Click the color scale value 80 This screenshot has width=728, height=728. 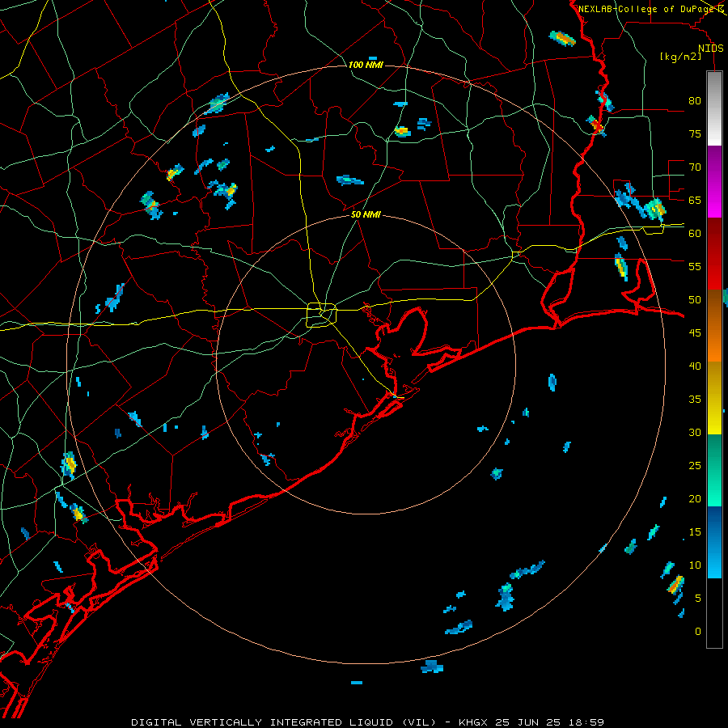(x=695, y=101)
